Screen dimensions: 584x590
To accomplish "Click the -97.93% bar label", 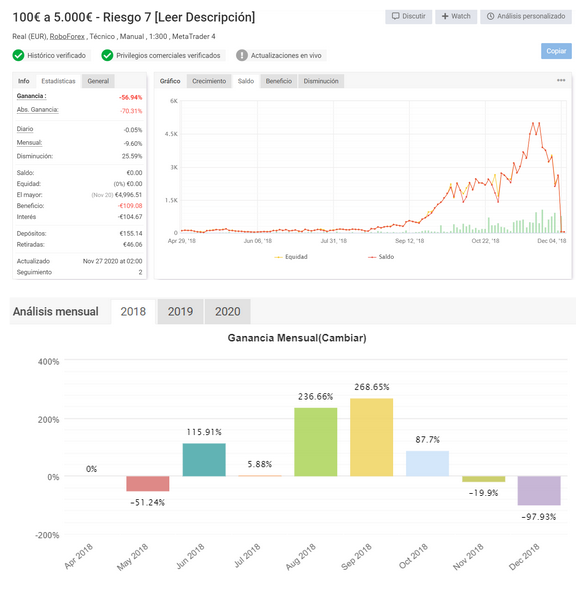I will [x=539, y=517].
